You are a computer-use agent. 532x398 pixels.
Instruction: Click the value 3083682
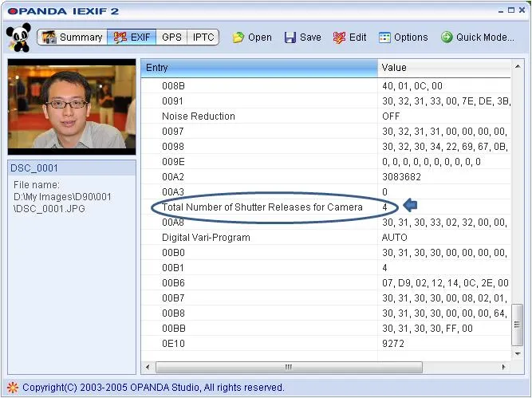tap(401, 177)
